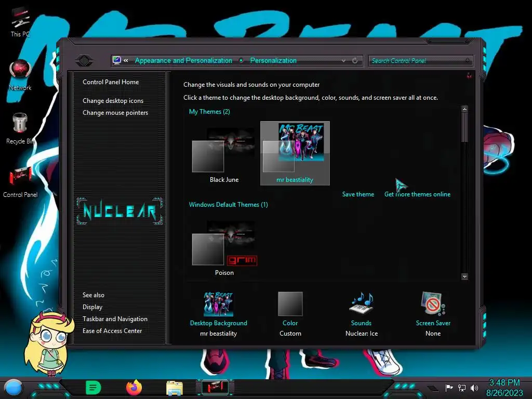Expand the address bar history dropdown

click(x=343, y=61)
